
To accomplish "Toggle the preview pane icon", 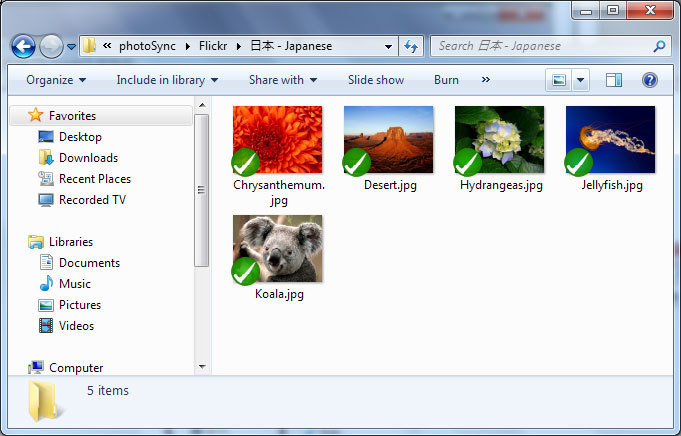I will point(614,80).
